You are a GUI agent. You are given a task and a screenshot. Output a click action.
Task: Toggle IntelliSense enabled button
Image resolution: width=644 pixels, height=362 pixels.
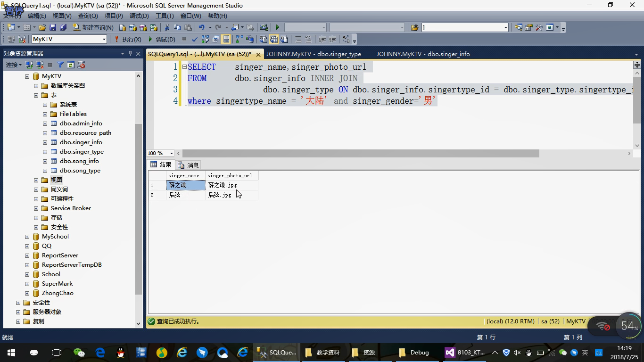[226, 39]
